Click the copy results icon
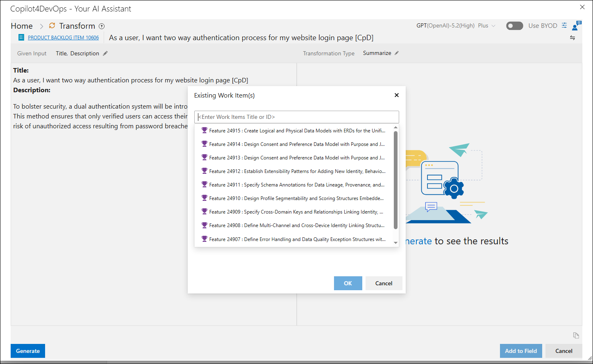This screenshot has height=364, width=593. pyautogui.click(x=576, y=335)
